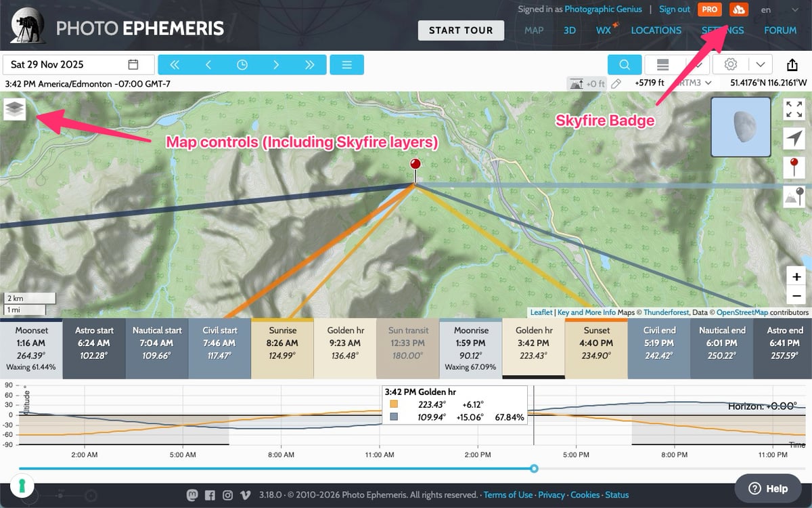
Task: Center map on current location arrow
Action: [x=794, y=138]
